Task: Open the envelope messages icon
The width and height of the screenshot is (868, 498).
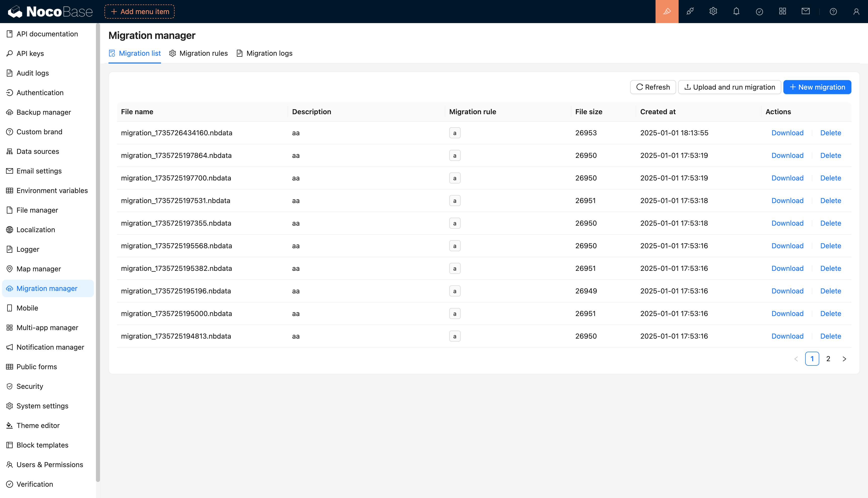Action: tap(805, 11)
